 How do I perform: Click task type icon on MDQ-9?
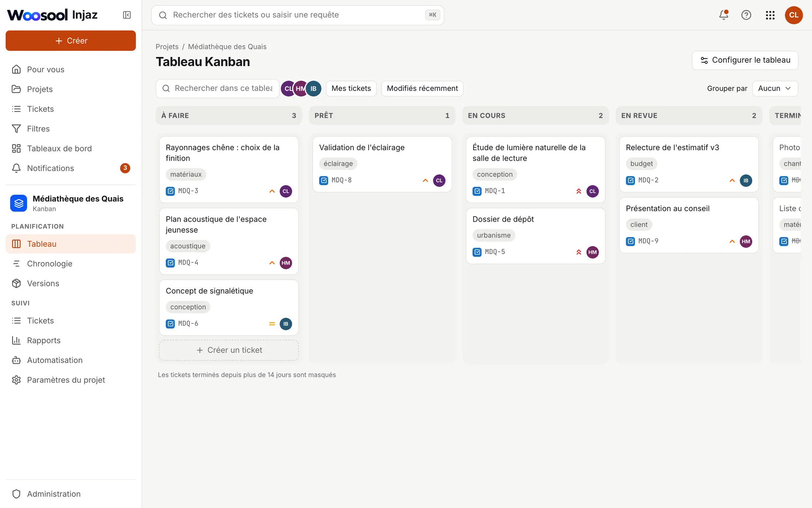(x=630, y=241)
